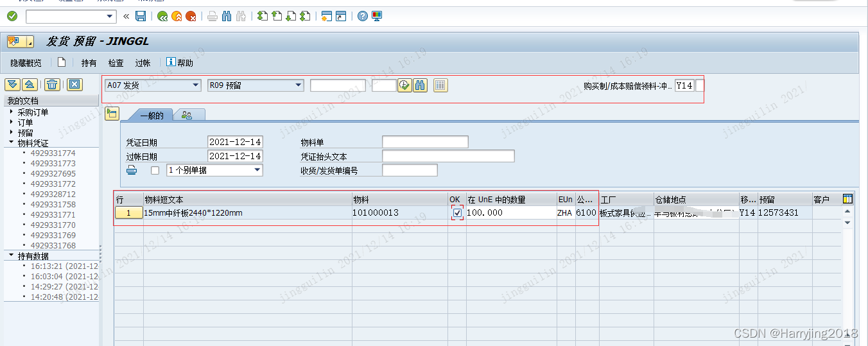868x346 pixels.
Task: Expand the 订单 tree node
Action: 12,122
